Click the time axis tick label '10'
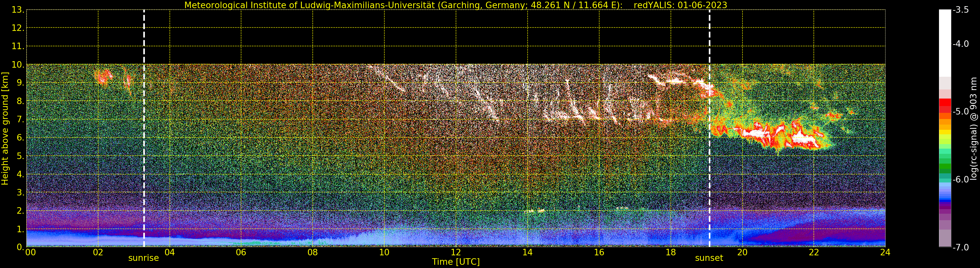Viewport: 980px width, 268px height. coord(384,252)
